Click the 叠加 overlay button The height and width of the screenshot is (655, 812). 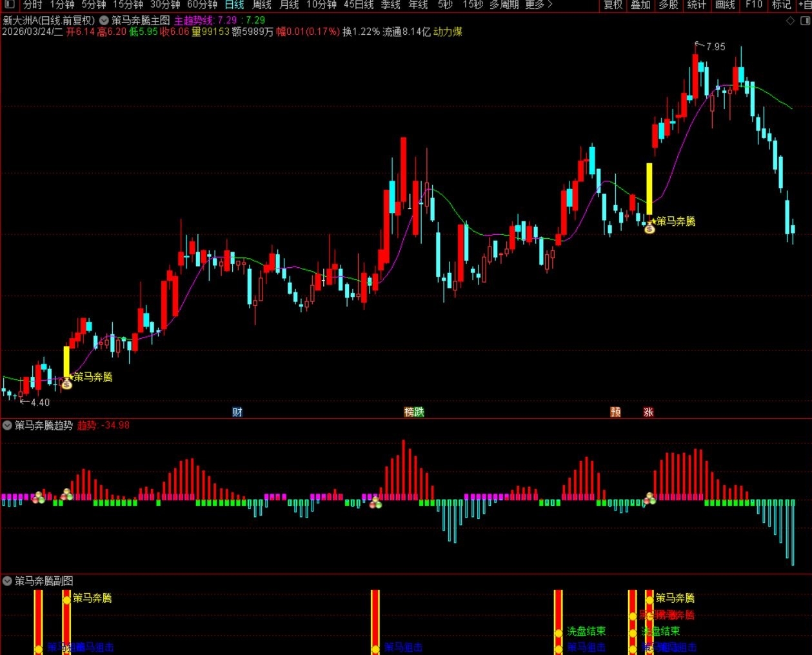point(640,5)
